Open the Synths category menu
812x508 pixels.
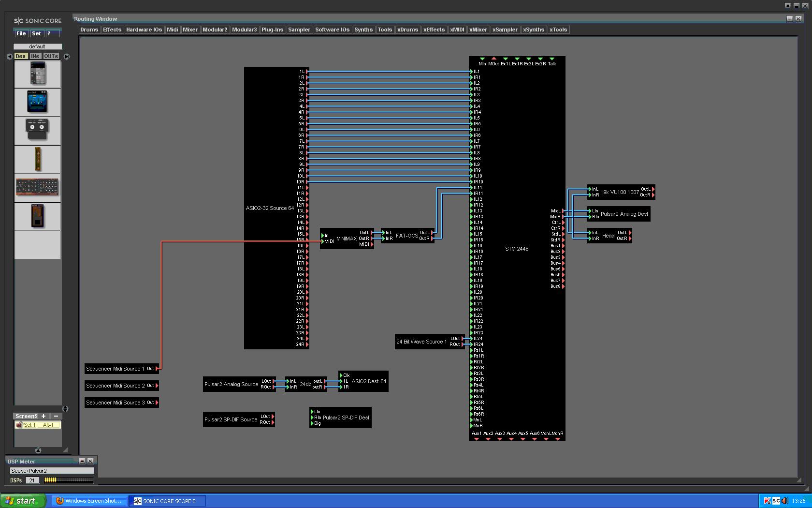tap(363, 30)
